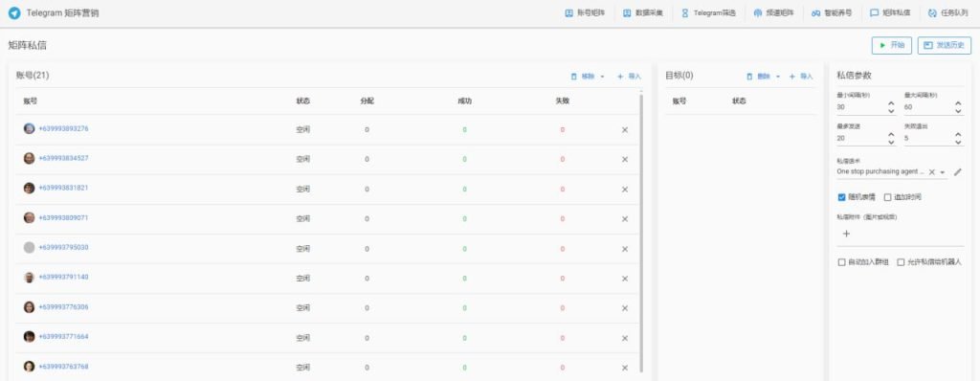Expand the 私信话术 dropdown arrow
Image resolution: width=980 pixels, height=381 pixels.
pos(942,172)
